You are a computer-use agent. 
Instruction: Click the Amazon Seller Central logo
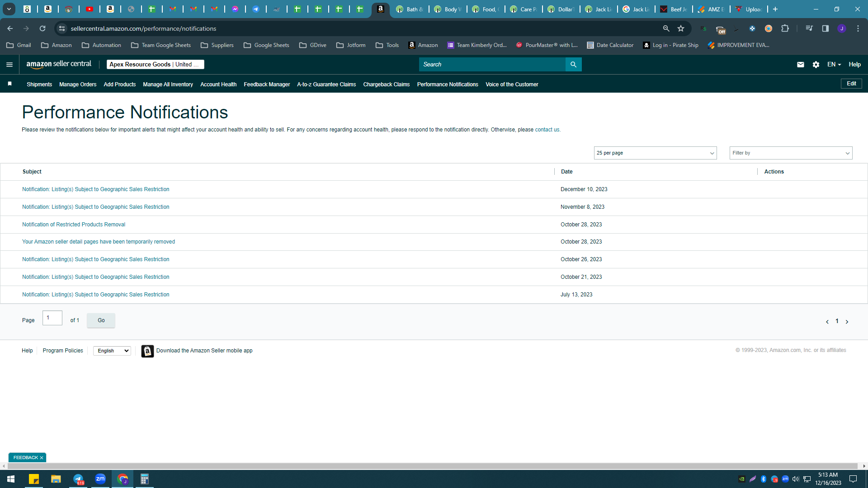tap(59, 64)
